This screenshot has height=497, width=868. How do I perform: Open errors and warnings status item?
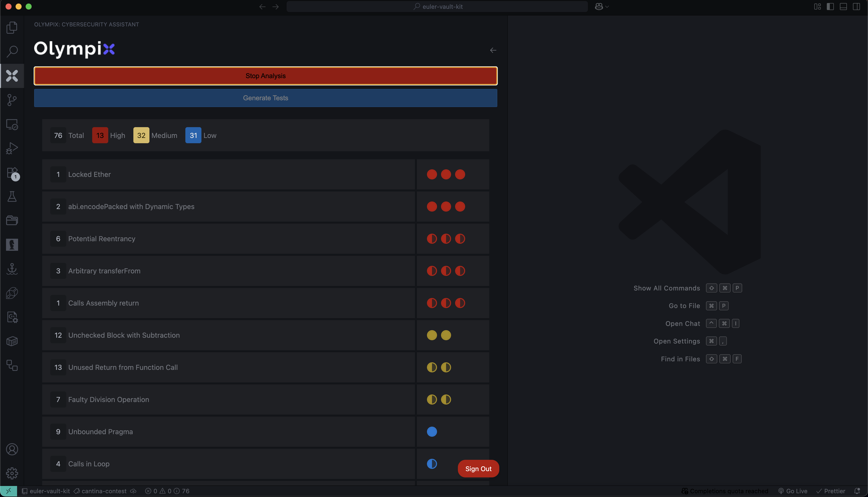(x=167, y=491)
